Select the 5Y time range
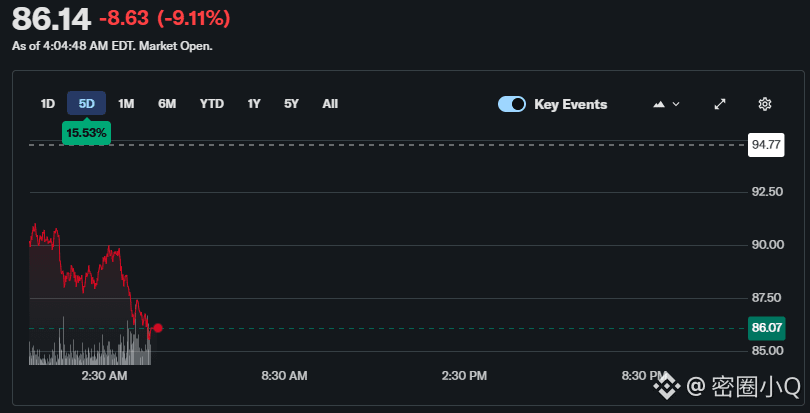810x413 pixels. tap(291, 104)
